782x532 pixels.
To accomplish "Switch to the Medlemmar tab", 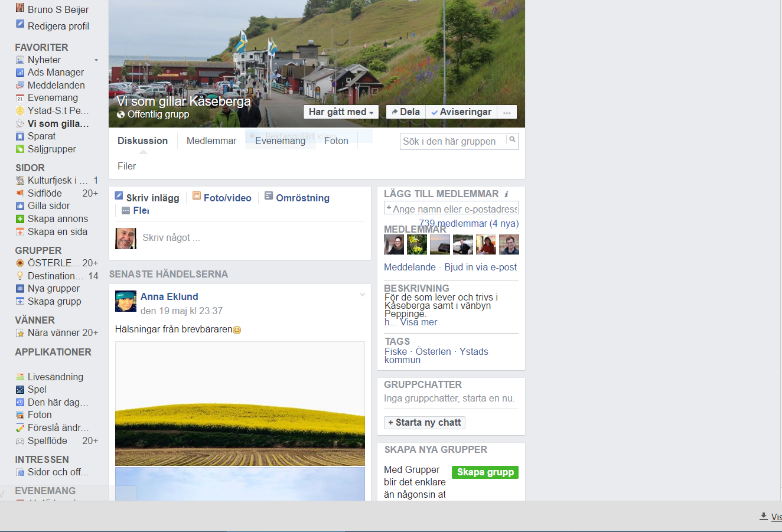I will coord(211,141).
